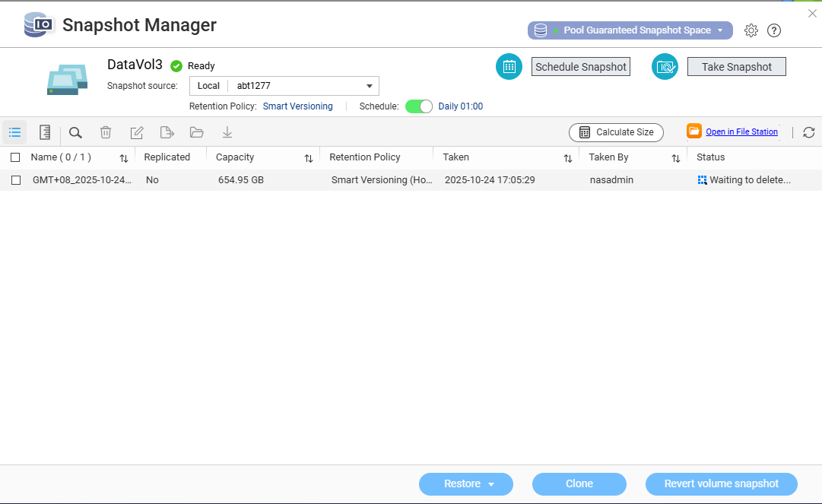Toggle the daily schedule switch off
The height and width of the screenshot is (504, 822).
[x=418, y=106]
